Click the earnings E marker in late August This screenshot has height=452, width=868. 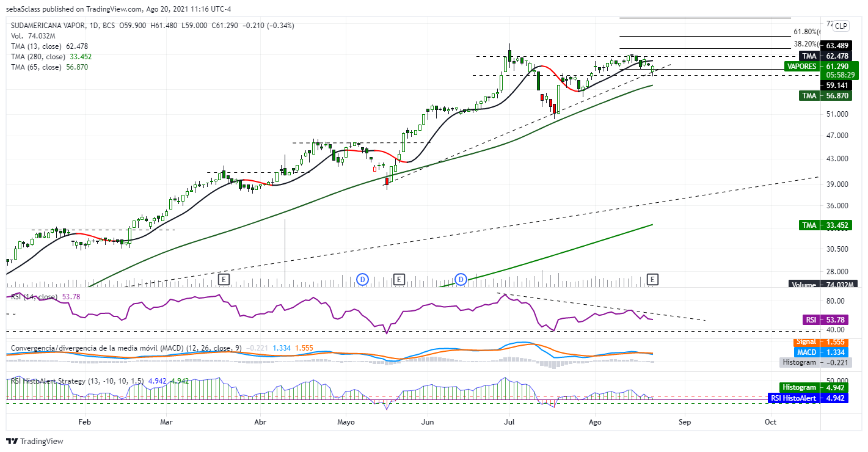653,279
